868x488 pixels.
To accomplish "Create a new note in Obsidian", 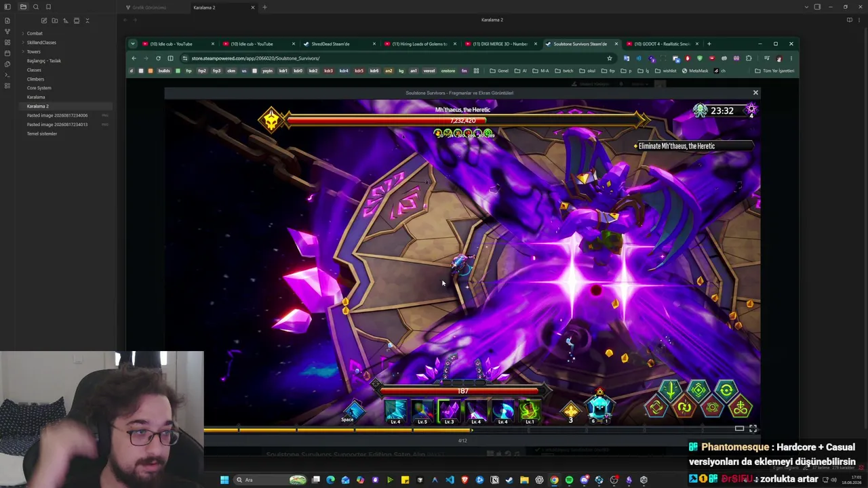I will (x=44, y=20).
